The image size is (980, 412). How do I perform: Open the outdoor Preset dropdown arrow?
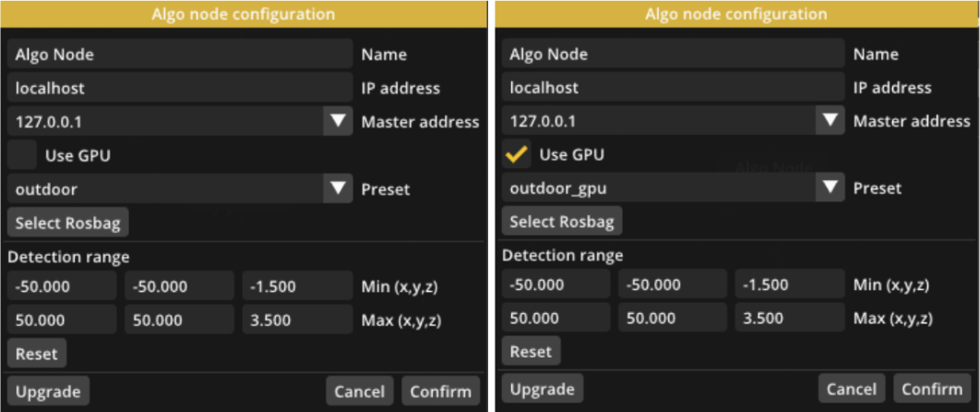tap(338, 188)
